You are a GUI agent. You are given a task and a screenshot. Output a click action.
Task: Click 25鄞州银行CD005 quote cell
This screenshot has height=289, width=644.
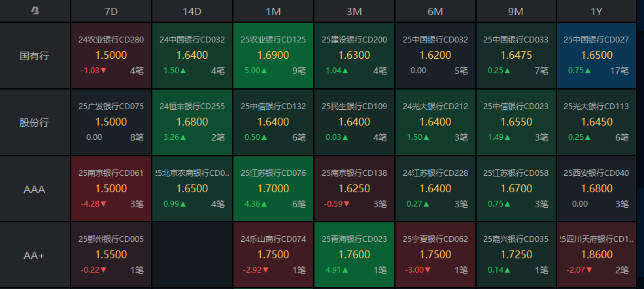pyautogui.click(x=110, y=256)
